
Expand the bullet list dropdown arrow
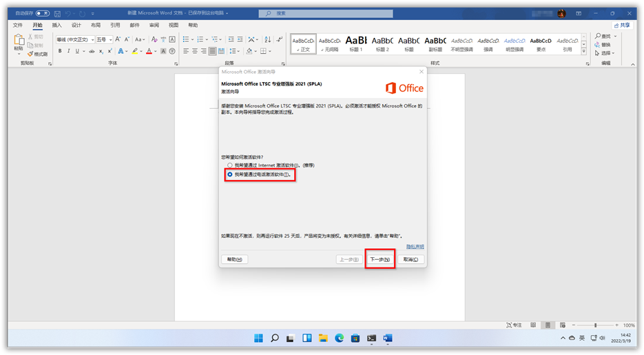(192, 40)
